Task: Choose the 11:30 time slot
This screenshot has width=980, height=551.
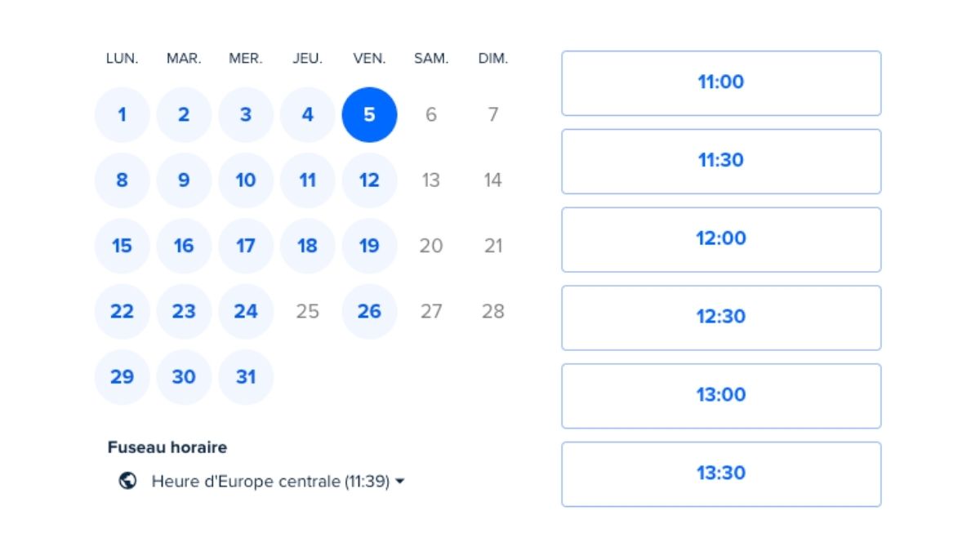Action: point(721,161)
